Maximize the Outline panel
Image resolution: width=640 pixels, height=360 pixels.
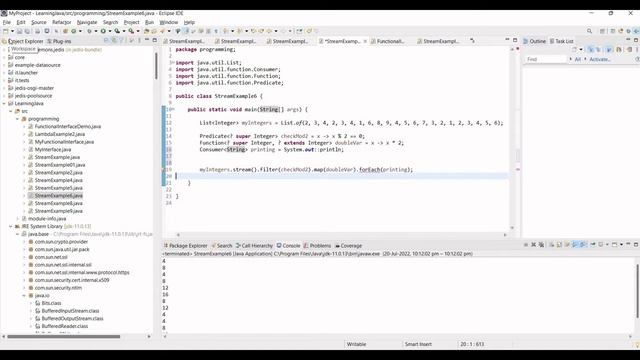pyautogui.click(x=636, y=40)
